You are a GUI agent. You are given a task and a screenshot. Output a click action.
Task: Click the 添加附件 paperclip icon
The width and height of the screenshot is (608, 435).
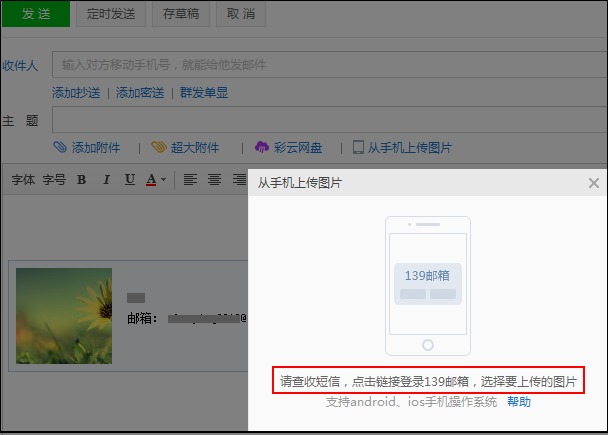(60, 147)
